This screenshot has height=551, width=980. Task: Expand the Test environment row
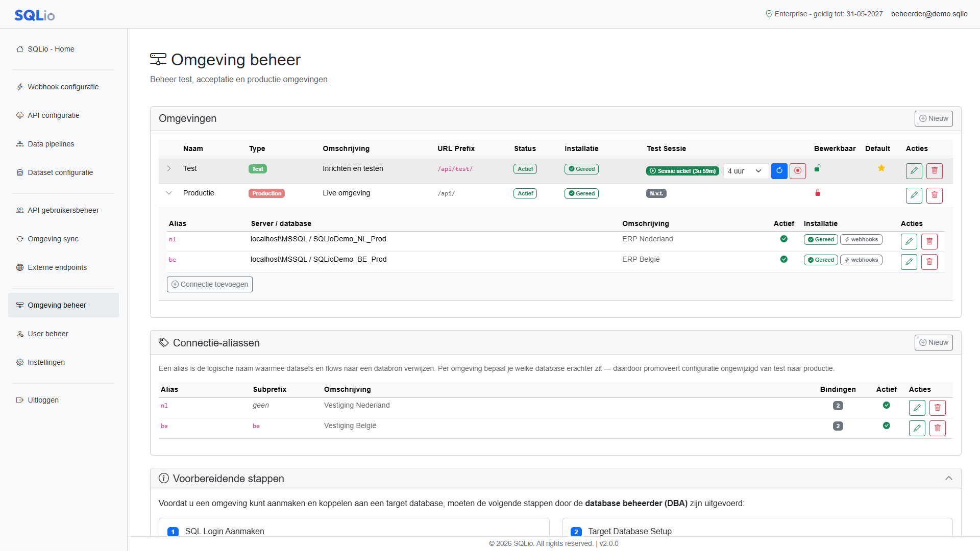[169, 168]
